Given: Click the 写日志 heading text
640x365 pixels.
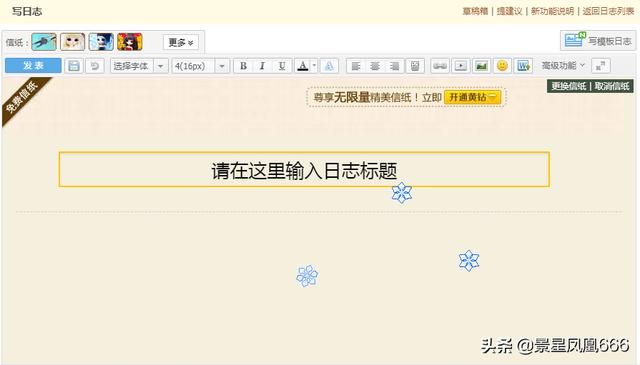Looking at the screenshot, I should tap(27, 11).
